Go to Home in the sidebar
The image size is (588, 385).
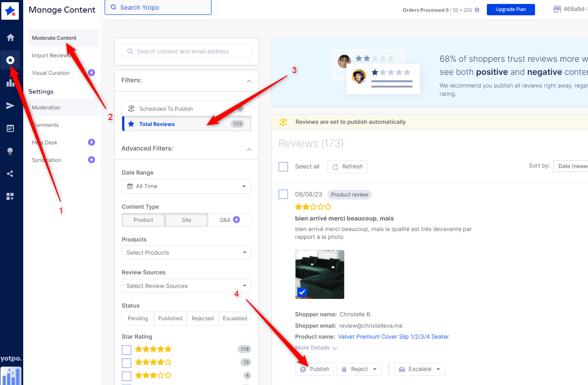[x=11, y=38]
